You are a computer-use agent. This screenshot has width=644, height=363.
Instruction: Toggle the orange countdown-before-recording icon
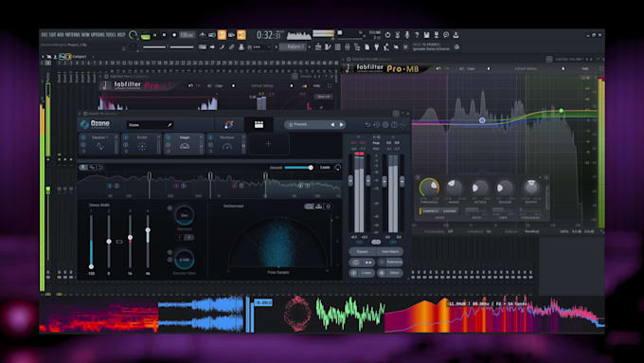222,35
